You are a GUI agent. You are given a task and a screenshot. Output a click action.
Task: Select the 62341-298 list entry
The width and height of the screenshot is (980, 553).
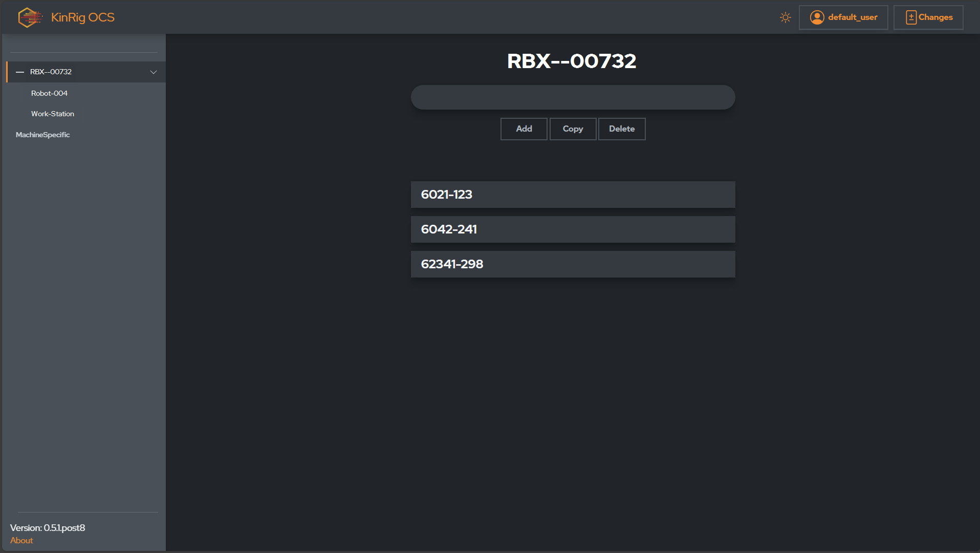point(573,264)
